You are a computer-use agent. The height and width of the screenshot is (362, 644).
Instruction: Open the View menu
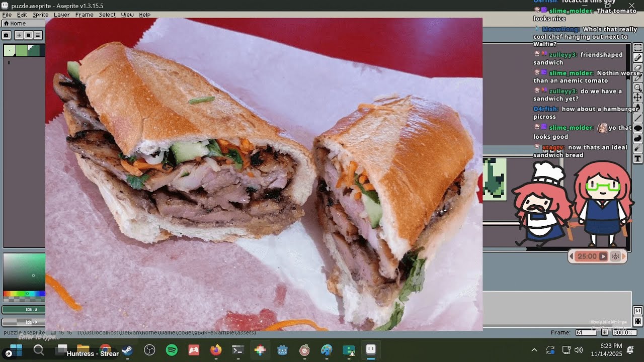(127, 15)
